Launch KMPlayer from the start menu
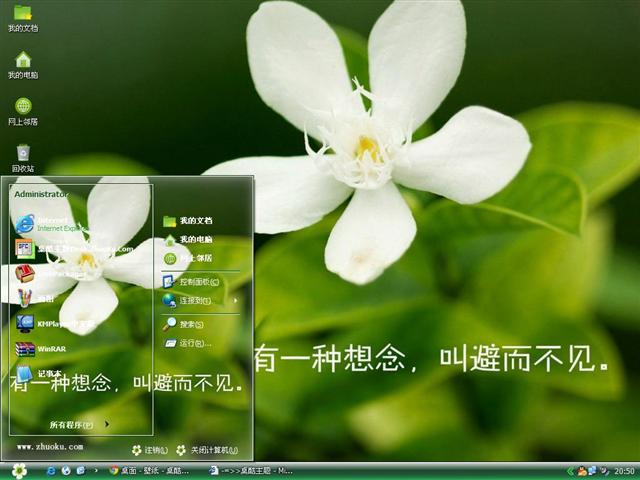Screen dimensions: 640x480 54,324
